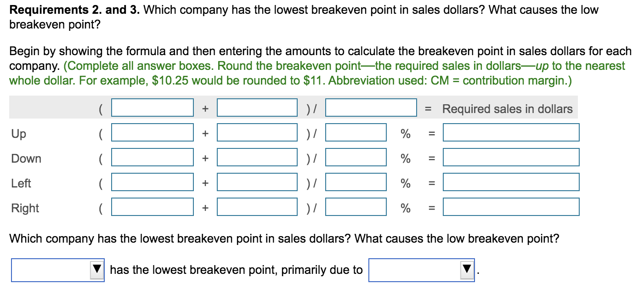Click the first input box in the Right row
Image resolution: width=644 pixels, height=295 pixels.
(152, 207)
